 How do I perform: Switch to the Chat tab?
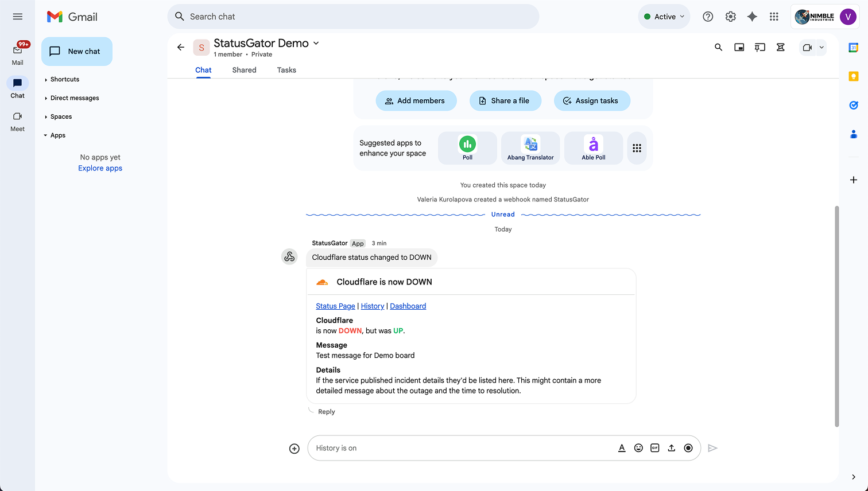[203, 70]
